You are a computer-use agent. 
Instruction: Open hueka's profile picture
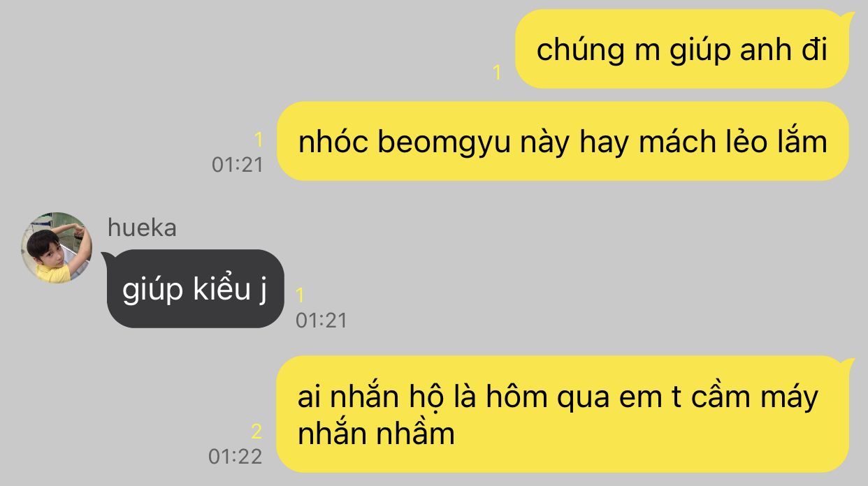pos(57,248)
